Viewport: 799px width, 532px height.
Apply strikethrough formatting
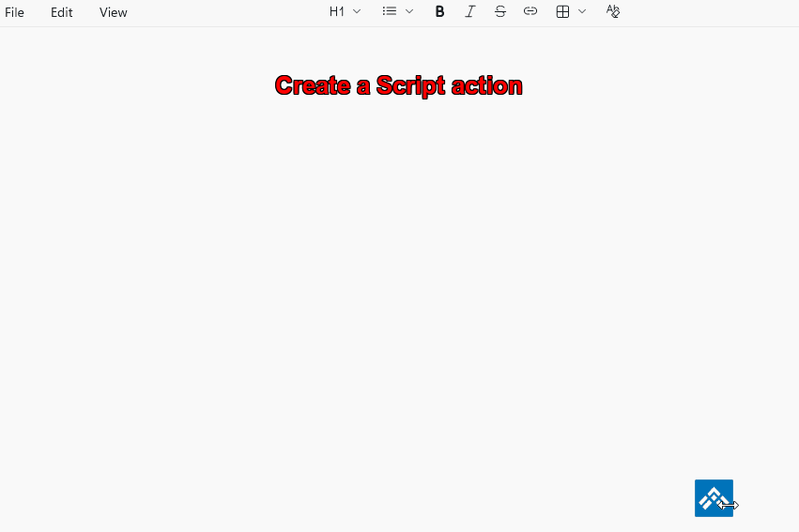click(x=499, y=11)
